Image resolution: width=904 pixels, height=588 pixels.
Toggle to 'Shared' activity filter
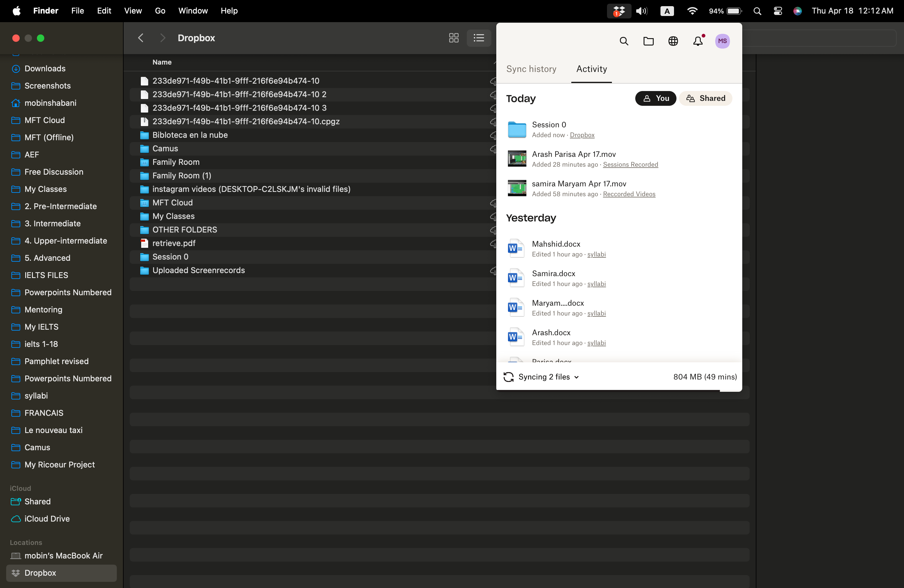click(x=705, y=97)
